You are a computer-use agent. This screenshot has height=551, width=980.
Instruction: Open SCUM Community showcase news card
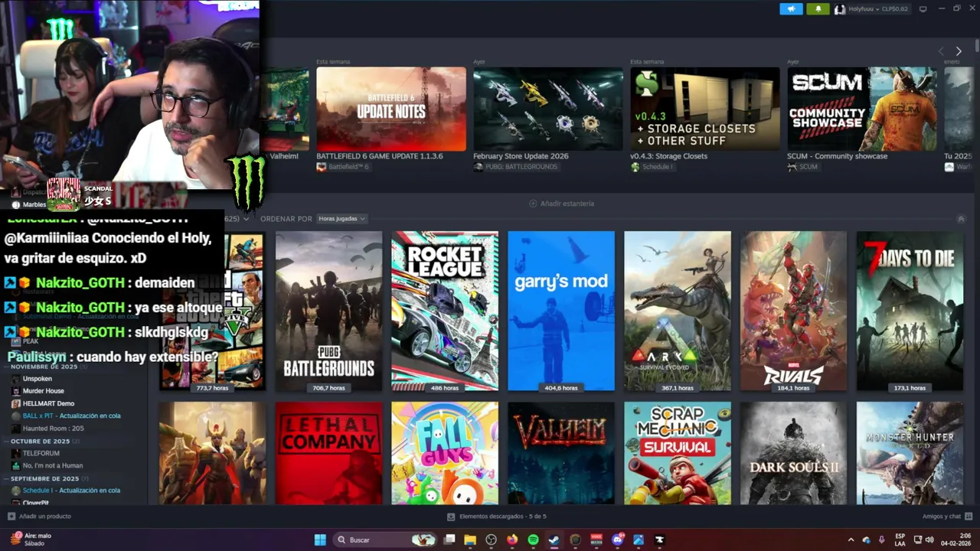(x=862, y=109)
